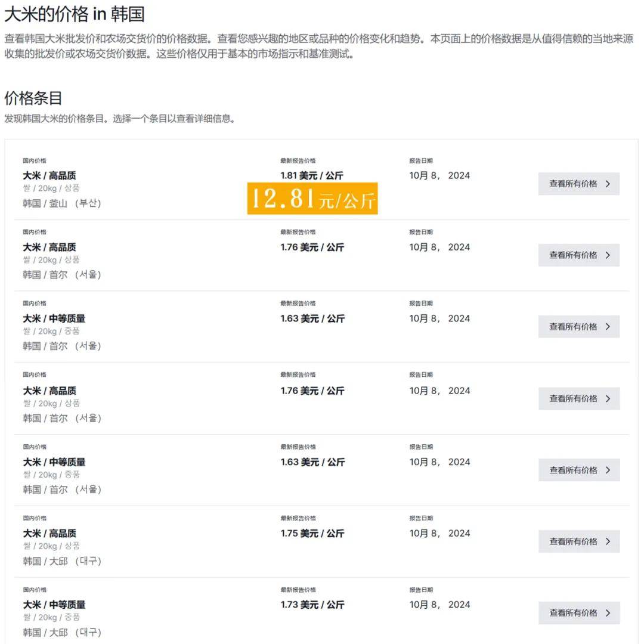644x644 pixels.
Task: Click the chevron icon on the 大邱 中等质量 entry button
Action: click(607, 613)
